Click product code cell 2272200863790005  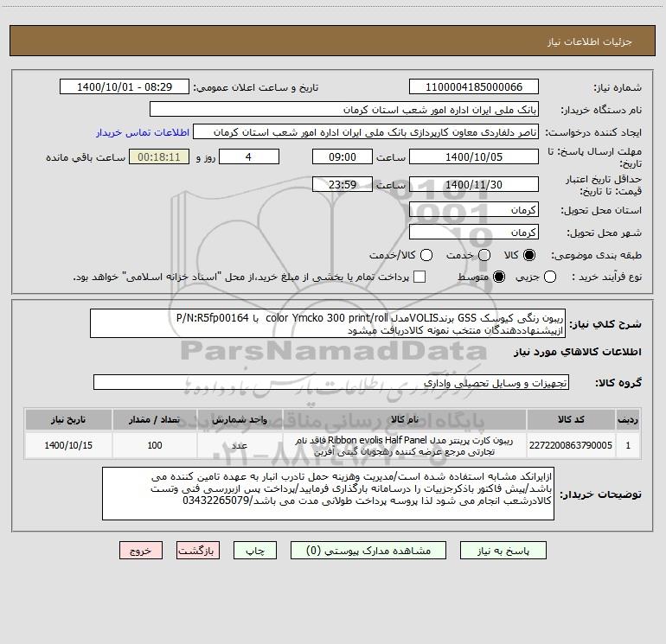click(x=571, y=445)
